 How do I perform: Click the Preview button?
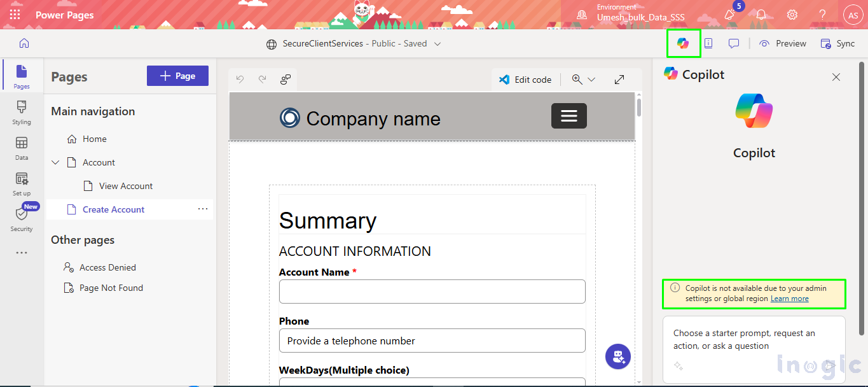[x=783, y=43]
